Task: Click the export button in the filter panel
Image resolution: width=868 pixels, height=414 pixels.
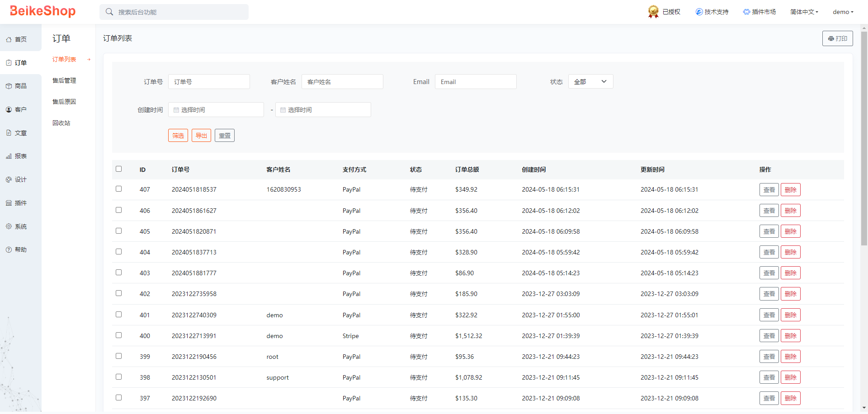Action: click(x=201, y=136)
